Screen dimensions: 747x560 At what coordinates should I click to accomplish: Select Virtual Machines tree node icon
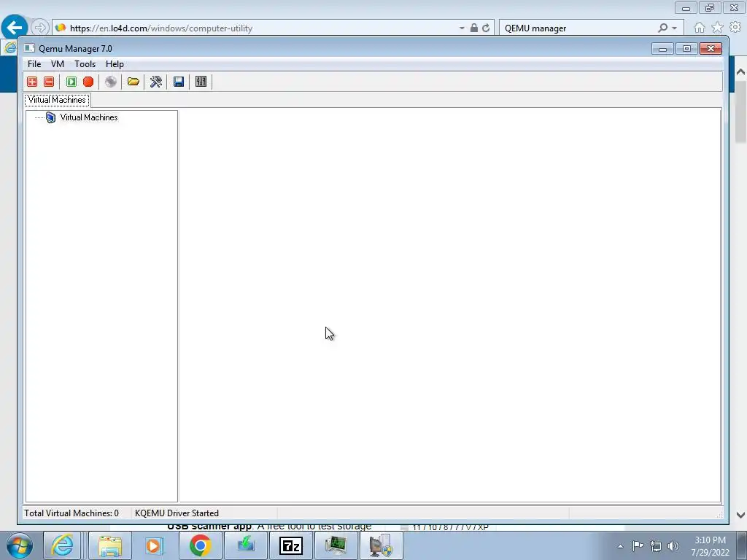coord(50,117)
